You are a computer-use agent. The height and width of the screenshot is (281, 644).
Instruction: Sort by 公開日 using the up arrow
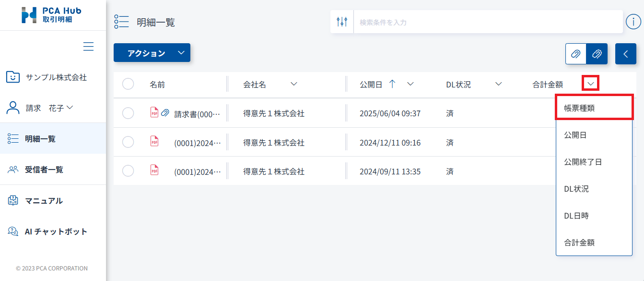pos(392,84)
